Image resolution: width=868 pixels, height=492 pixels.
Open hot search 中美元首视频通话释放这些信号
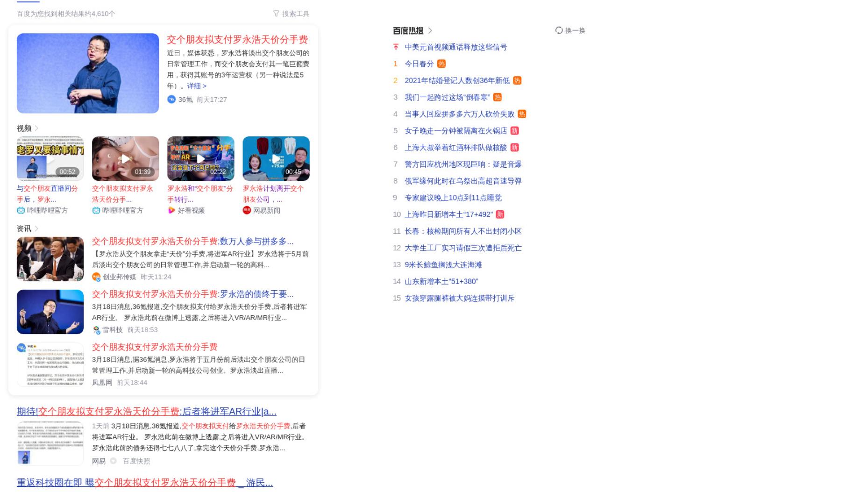click(455, 47)
